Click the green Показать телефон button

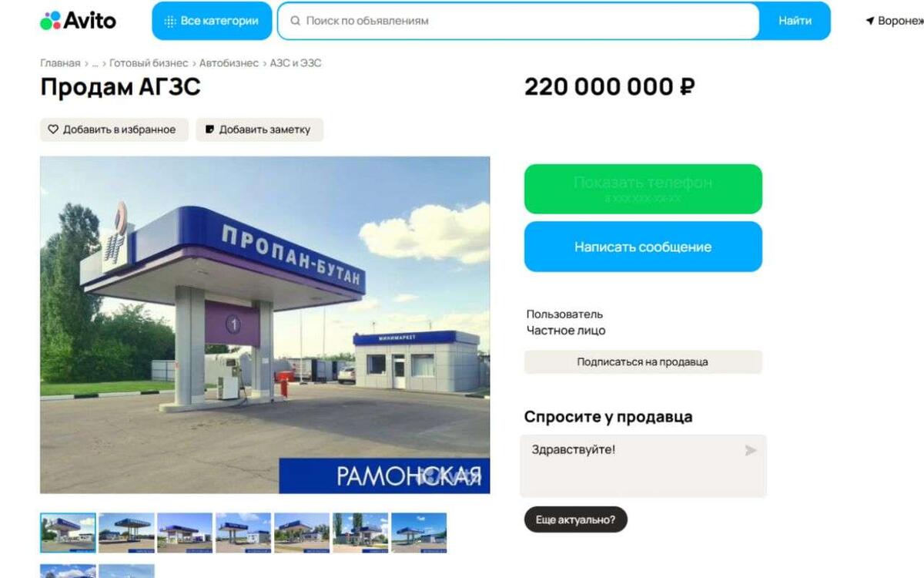[x=643, y=189]
